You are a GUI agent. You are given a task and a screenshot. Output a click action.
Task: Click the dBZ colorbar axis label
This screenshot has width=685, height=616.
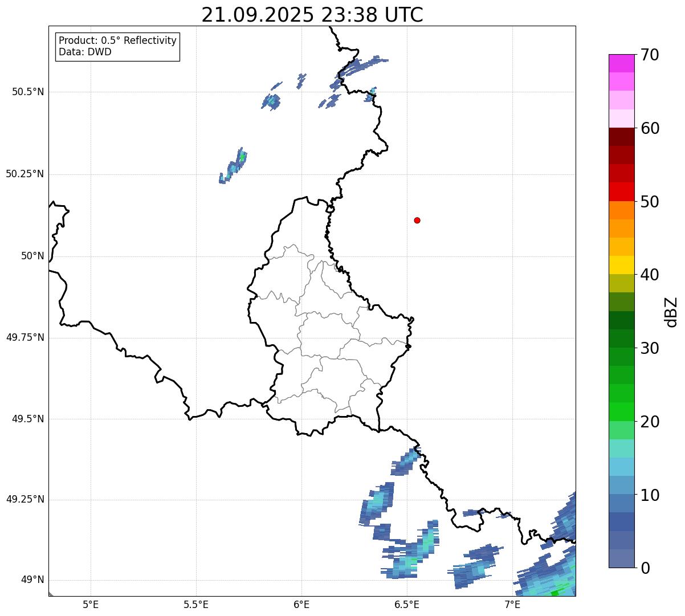click(x=672, y=312)
